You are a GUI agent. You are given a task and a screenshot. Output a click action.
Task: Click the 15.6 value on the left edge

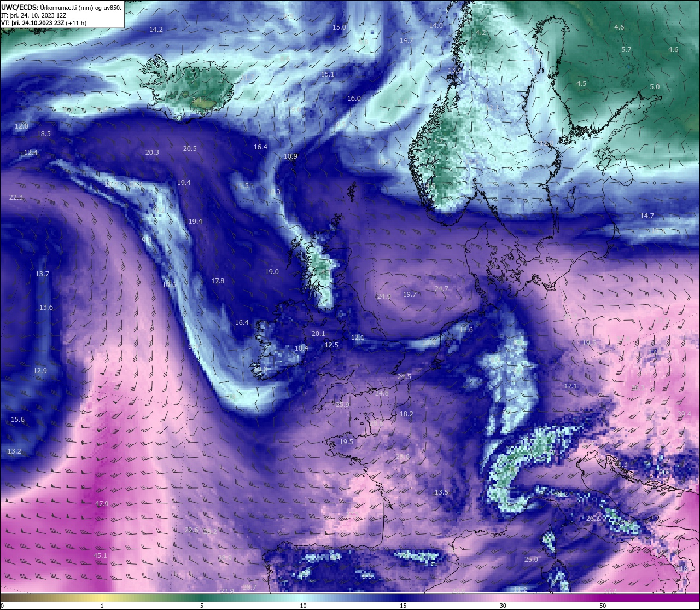pos(17,420)
